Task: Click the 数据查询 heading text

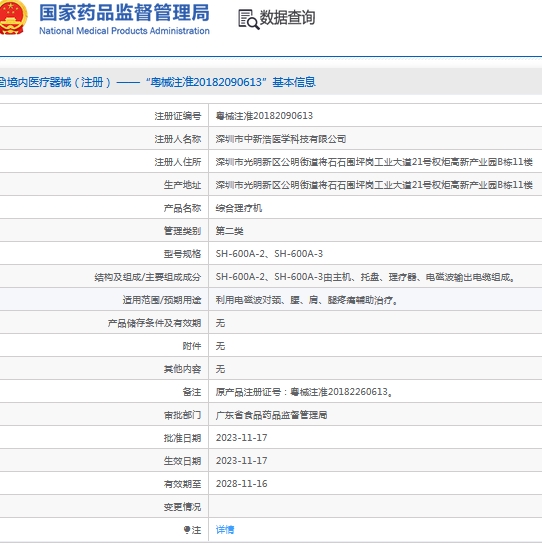Action: pos(287,18)
